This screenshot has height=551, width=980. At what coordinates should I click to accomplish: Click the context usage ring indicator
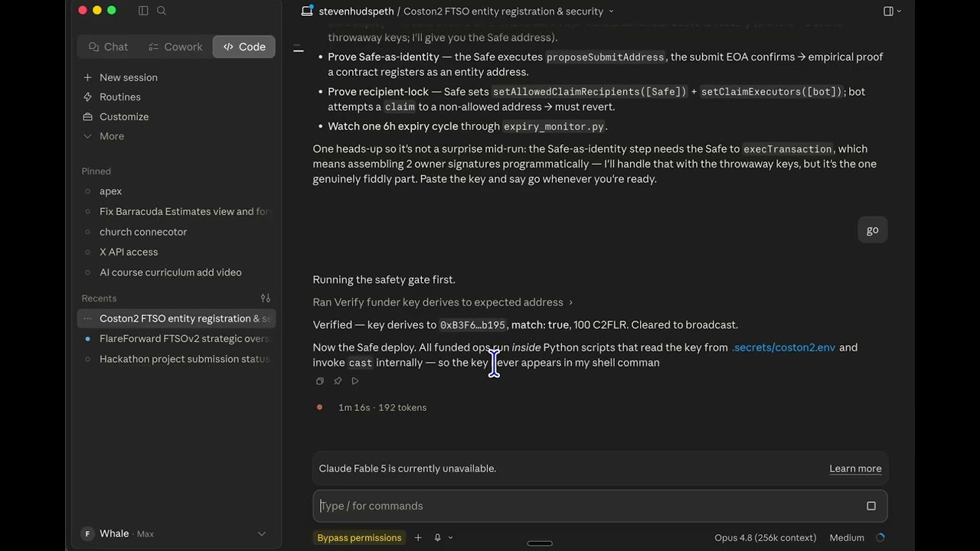click(880, 538)
